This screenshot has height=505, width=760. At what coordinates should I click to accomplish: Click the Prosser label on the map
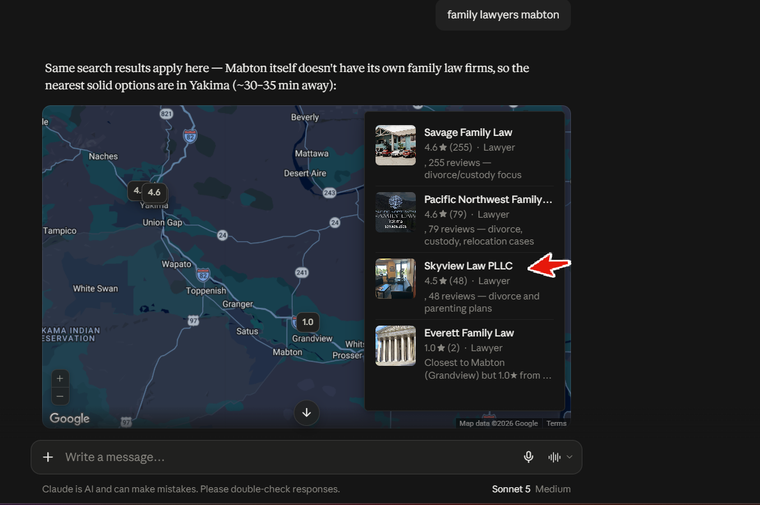(x=347, y=355)
